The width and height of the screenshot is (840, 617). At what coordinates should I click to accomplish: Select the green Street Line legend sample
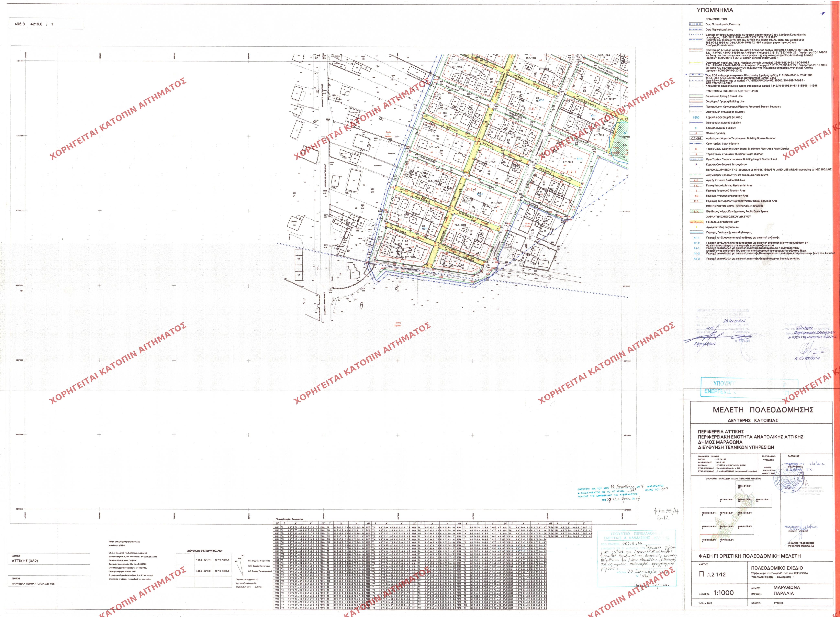[x=696, y=96]
